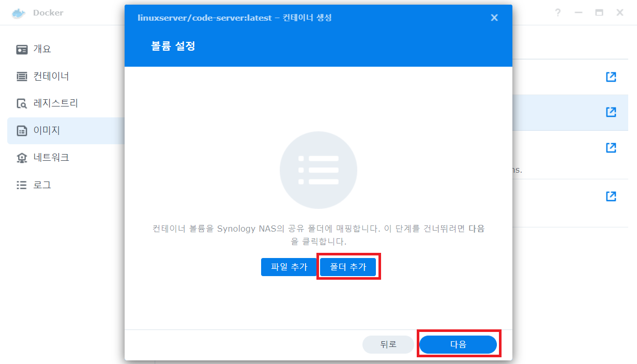Click the 이미지 file icon
The image size is (637, 364).
22,131
